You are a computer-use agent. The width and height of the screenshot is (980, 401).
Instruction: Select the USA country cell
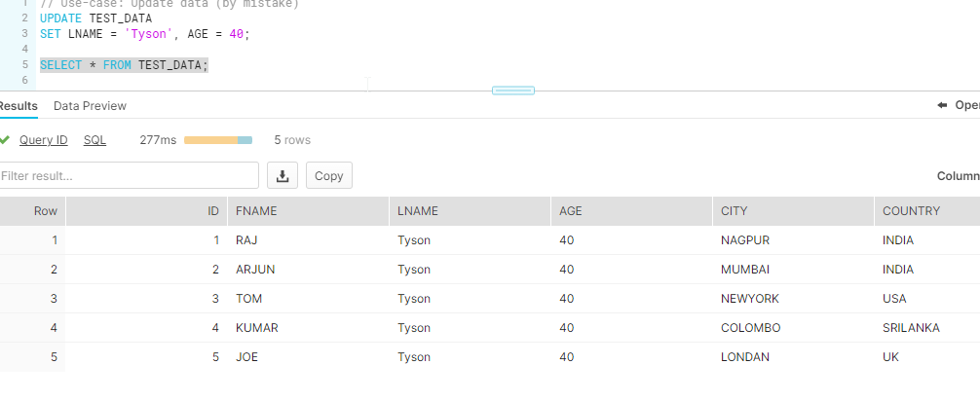click(x=927, y=299)
